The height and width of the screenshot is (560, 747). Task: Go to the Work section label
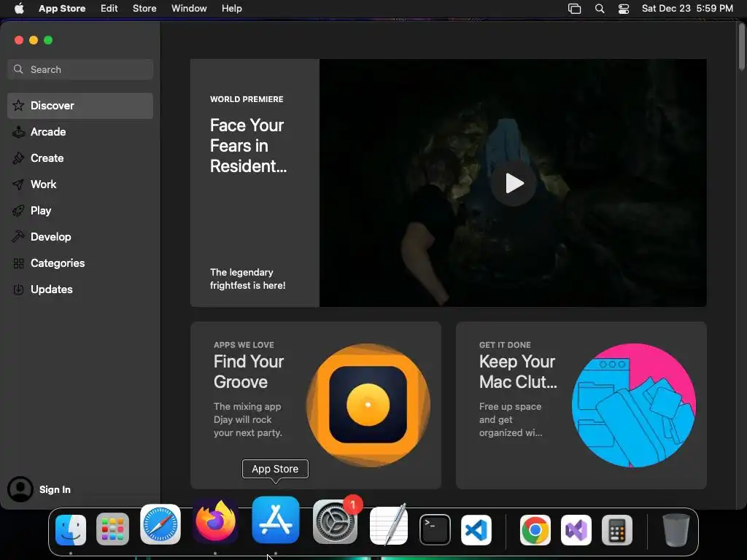click(43, 184)
